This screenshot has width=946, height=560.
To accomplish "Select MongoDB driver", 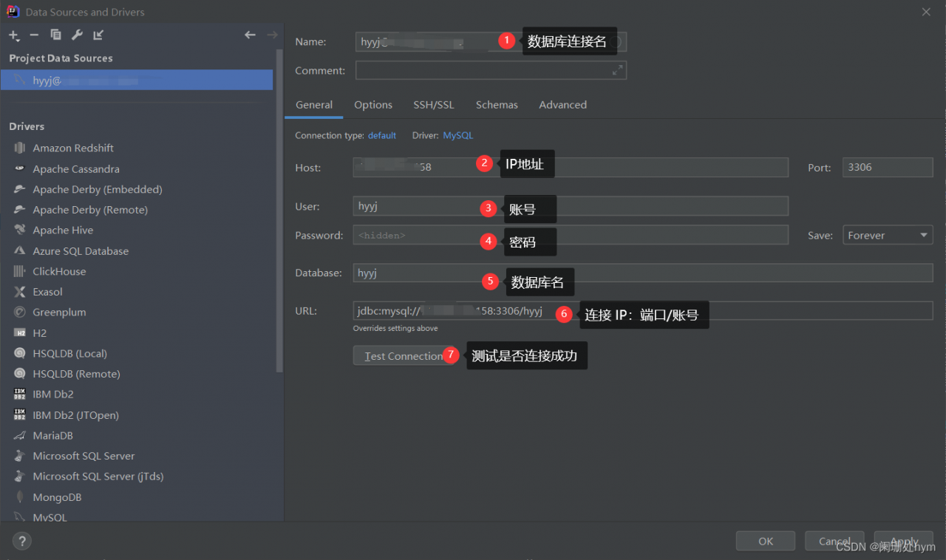I will pos(56,497).
